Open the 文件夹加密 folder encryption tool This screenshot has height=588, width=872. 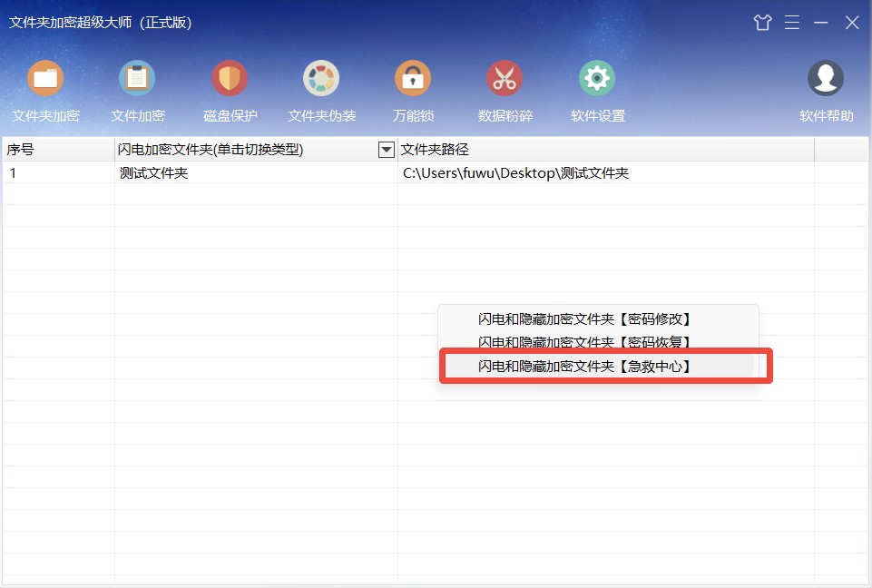click(x=45, y=92)
